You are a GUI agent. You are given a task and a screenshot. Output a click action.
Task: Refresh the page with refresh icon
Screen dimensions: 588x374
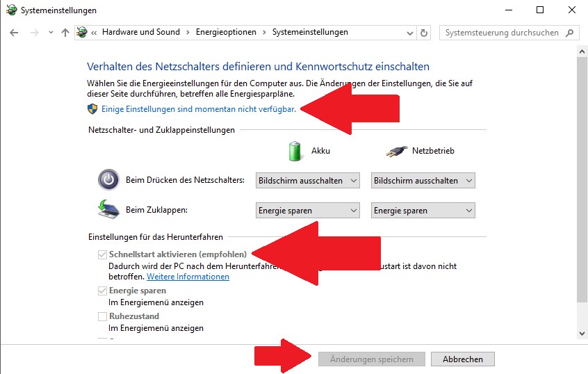click(x=424, y=33)
